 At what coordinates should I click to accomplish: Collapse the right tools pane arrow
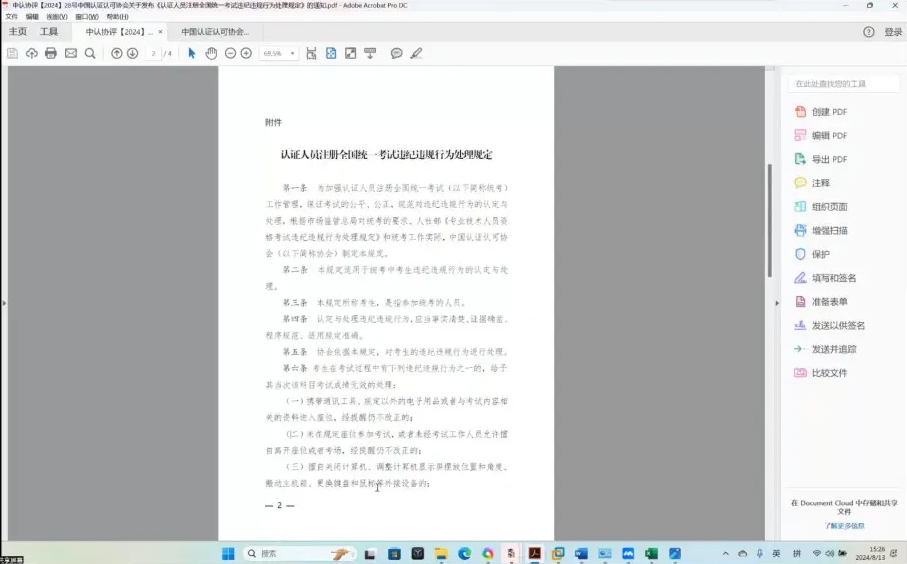pos(777,303)
